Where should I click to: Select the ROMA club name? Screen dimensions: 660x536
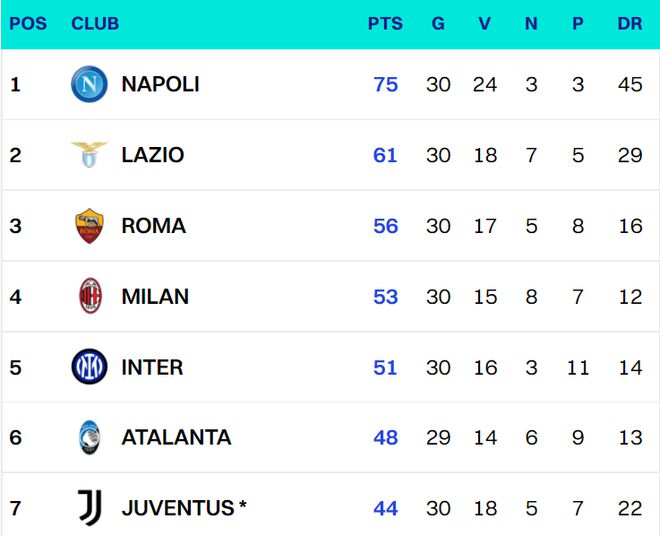(154, 226)
